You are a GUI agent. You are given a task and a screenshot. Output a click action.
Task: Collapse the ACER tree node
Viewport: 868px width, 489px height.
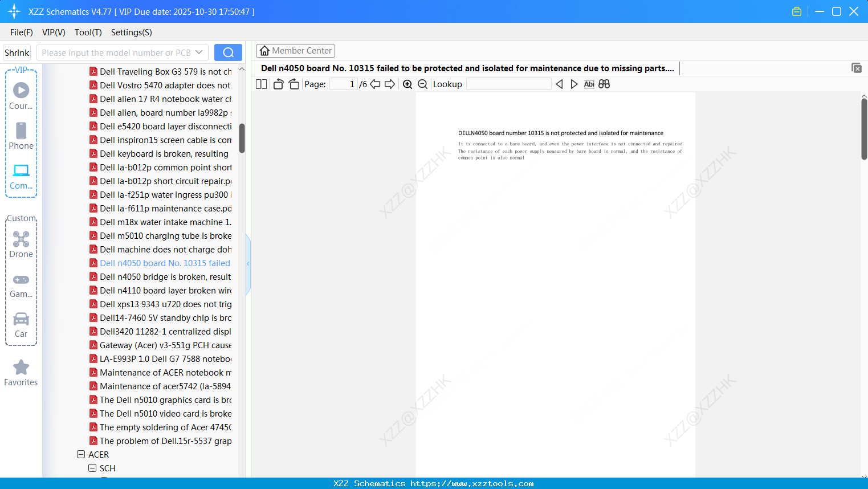tap(81, 455)
